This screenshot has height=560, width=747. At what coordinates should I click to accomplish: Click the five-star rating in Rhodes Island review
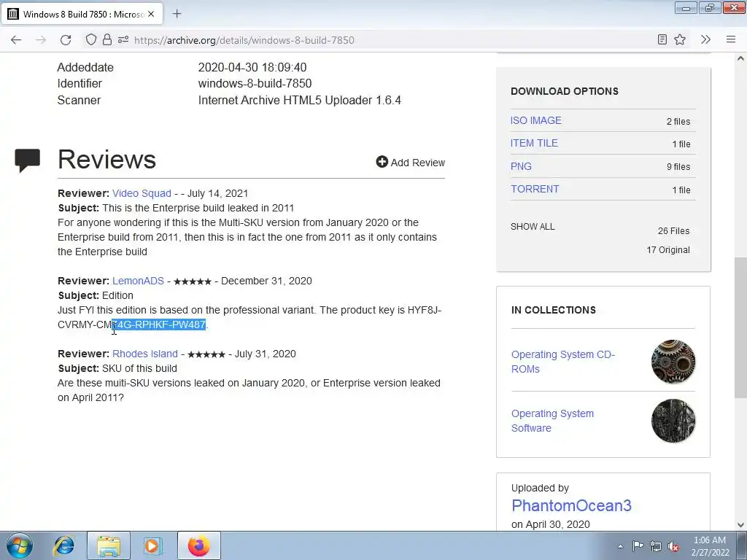point(206,354)
